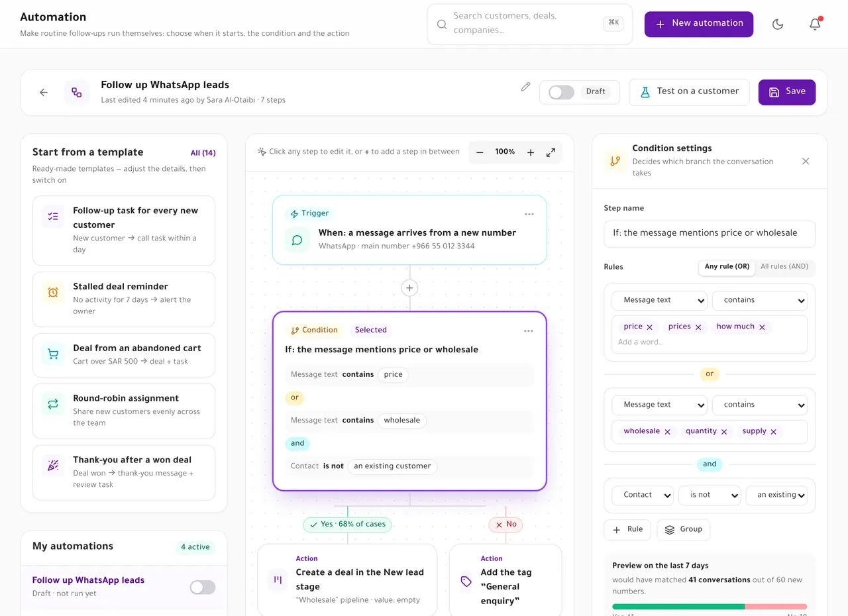
Task: Click Test on a customer
Action: (689, 92)
